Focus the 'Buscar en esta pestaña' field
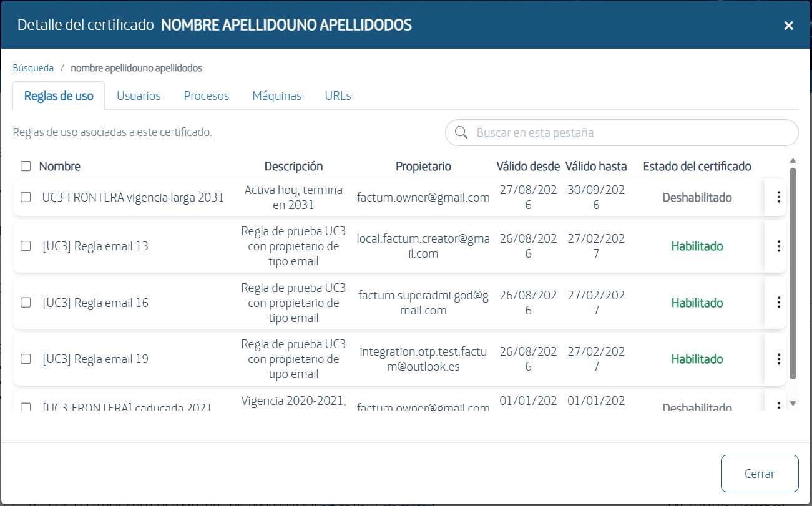The image size is (812, 506). point(633,132)
